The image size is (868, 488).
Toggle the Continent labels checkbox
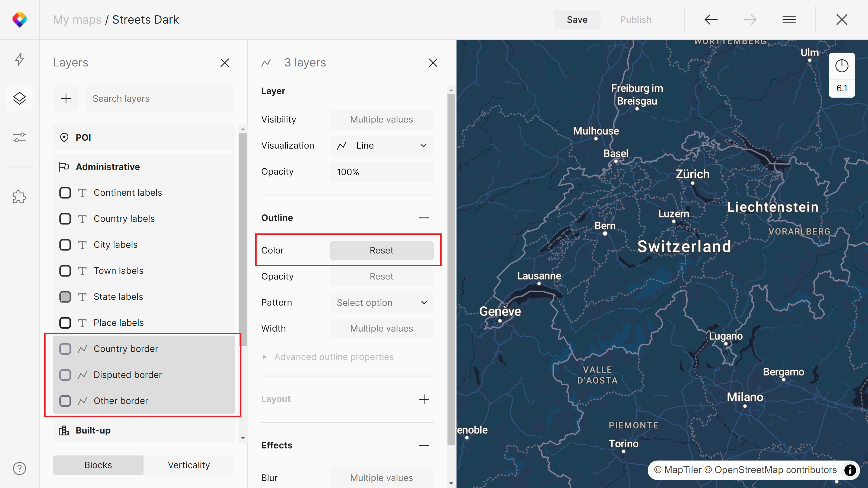[65, 193]
